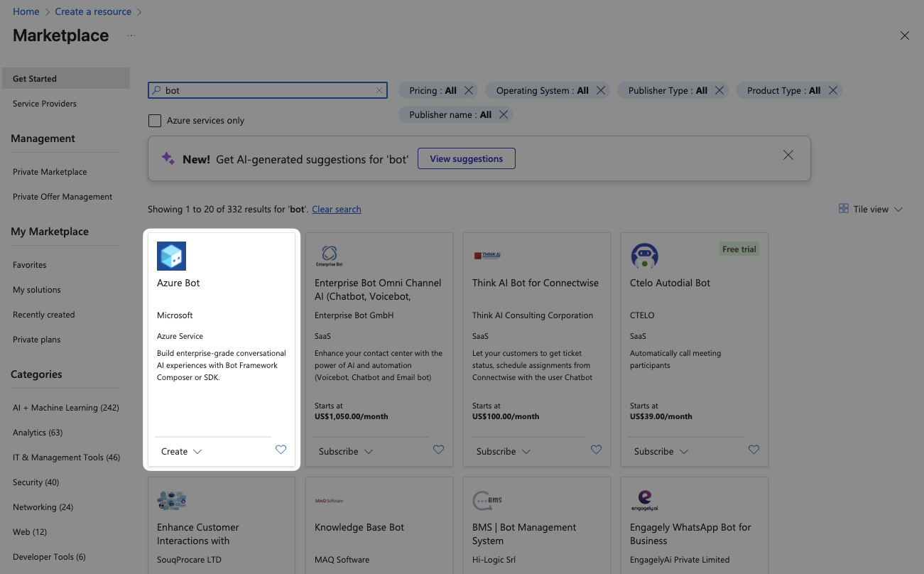Viewport: 924px width, 574px height.
Task: Click the Engagely.ai logo
Action: (x=645, y=500)
